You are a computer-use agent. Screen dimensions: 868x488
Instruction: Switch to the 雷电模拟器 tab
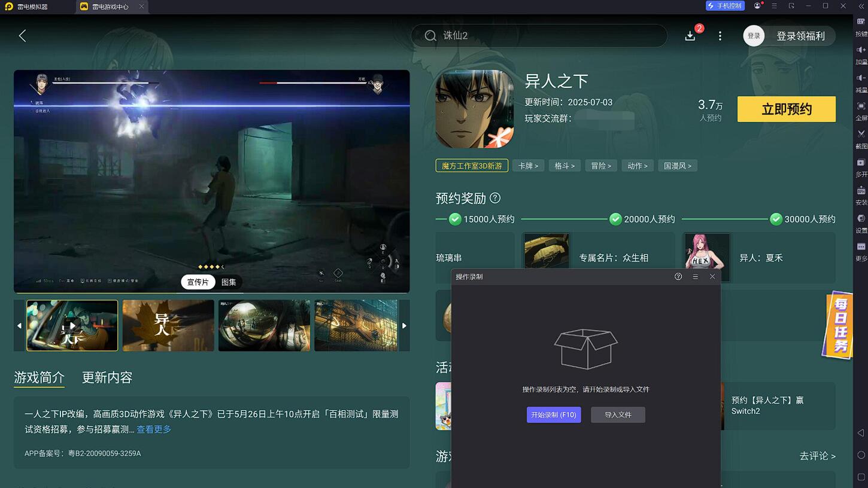click(33, 7)
